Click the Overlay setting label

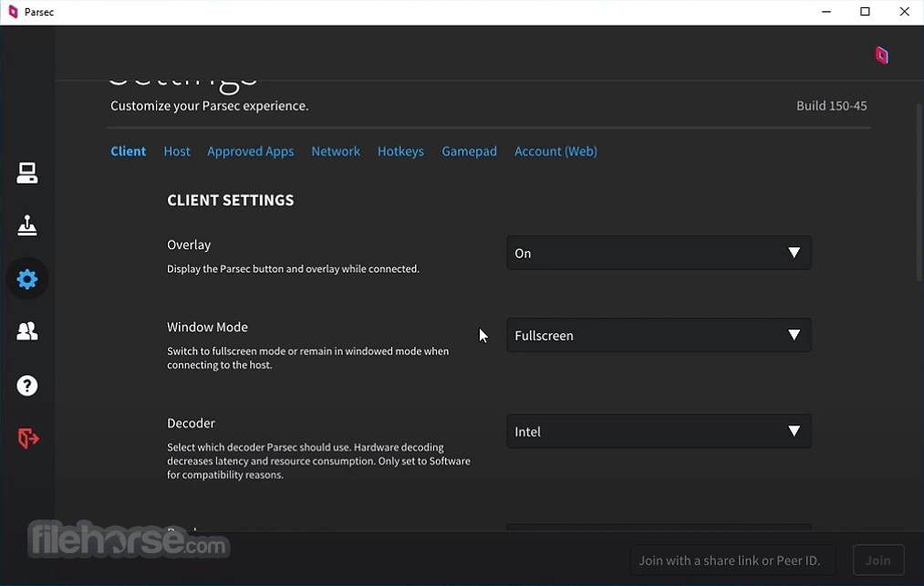coord(189,245)
